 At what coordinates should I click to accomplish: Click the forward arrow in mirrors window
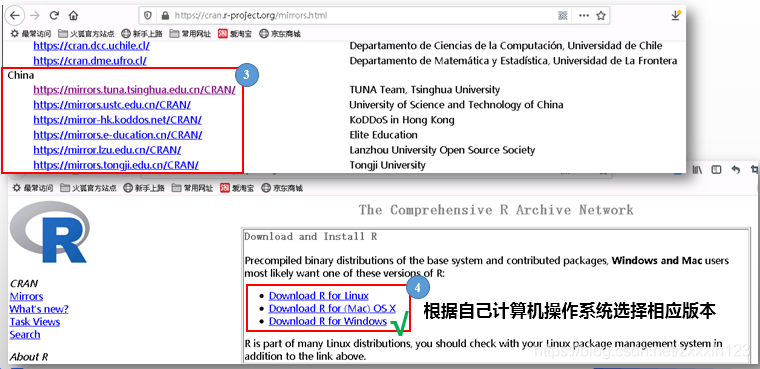[x=34, y=16]
